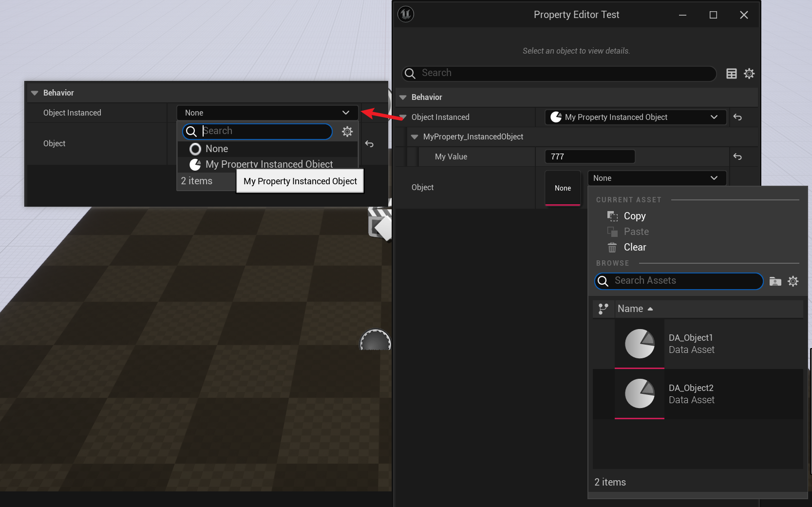Collapse the MyProperty_InstancedObject section

click(415, 137)
